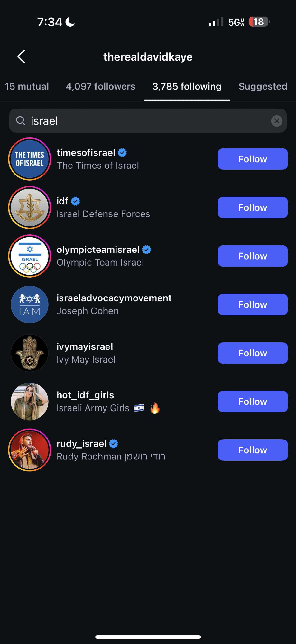
Task: Tap the back arrow icon
Action: (x=21, y=57)
